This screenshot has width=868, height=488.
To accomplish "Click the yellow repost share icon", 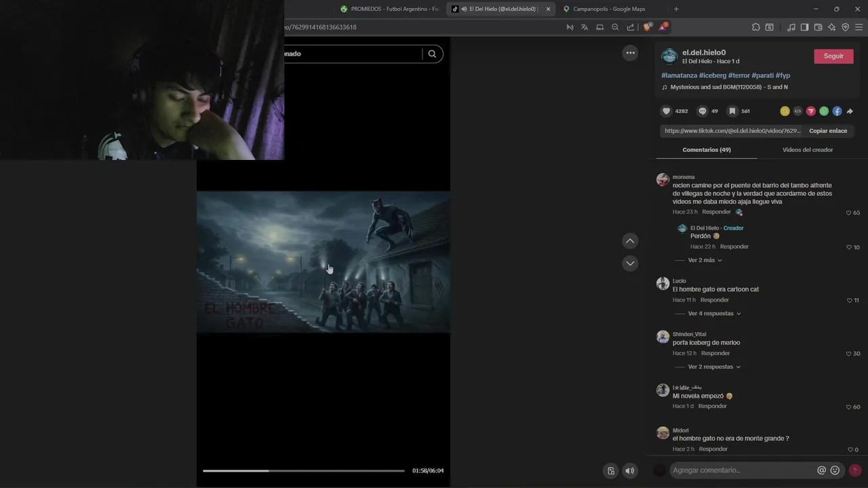I will pyautogui.click(x=785, y=111).
